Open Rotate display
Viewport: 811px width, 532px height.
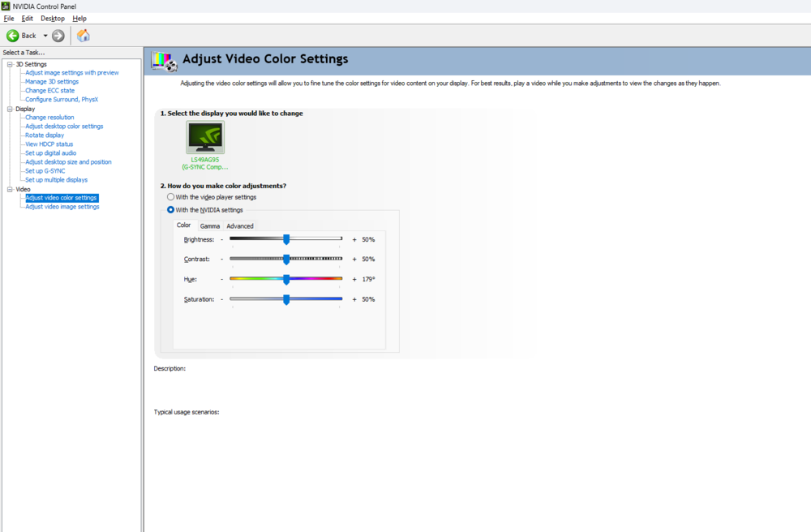[x=45, y=135]
